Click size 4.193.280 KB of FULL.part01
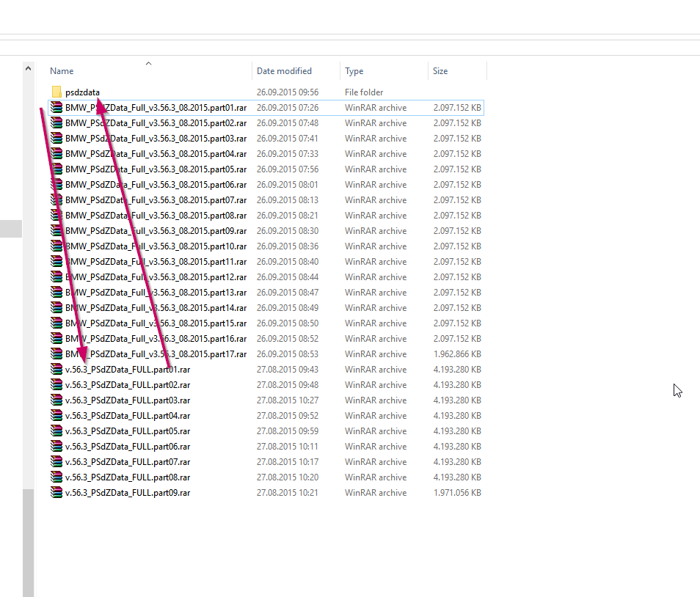 [457, 370]
